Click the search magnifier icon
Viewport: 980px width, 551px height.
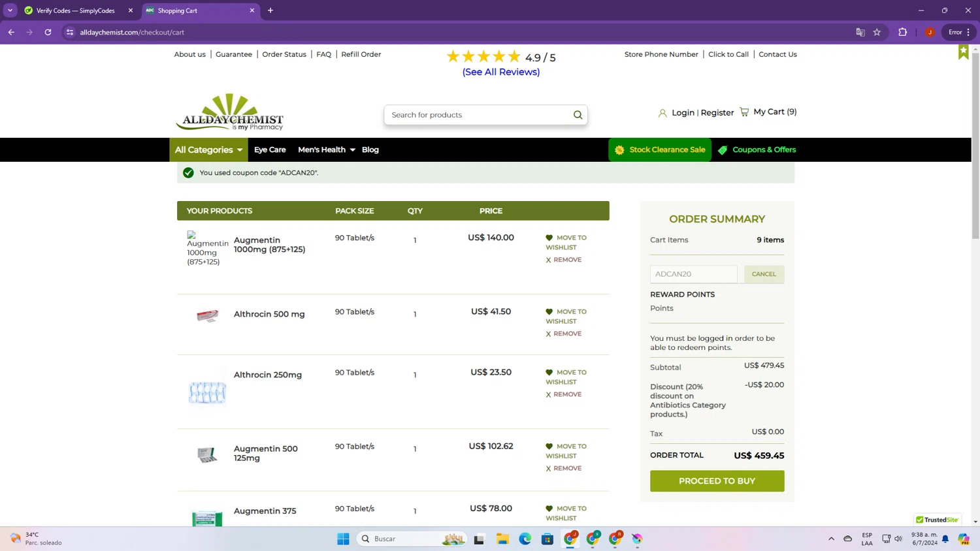[x=578, y=115]
